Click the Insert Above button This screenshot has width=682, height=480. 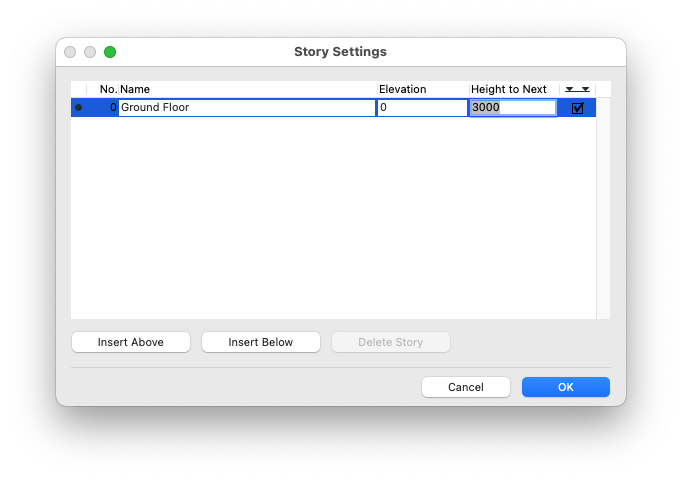131,342
